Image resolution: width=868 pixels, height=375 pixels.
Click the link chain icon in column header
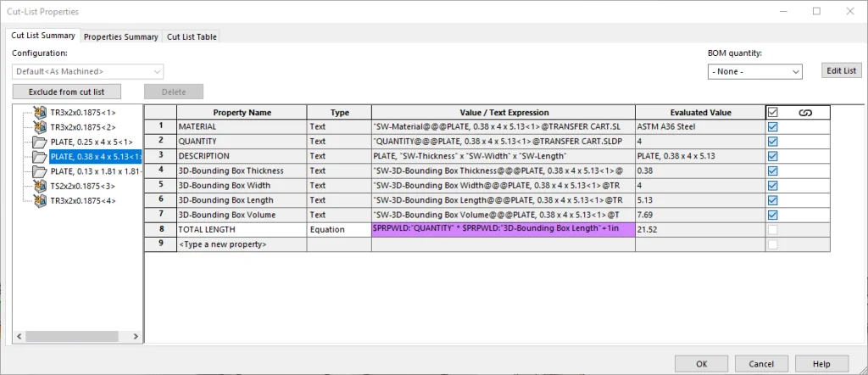[x=805, y=113]
